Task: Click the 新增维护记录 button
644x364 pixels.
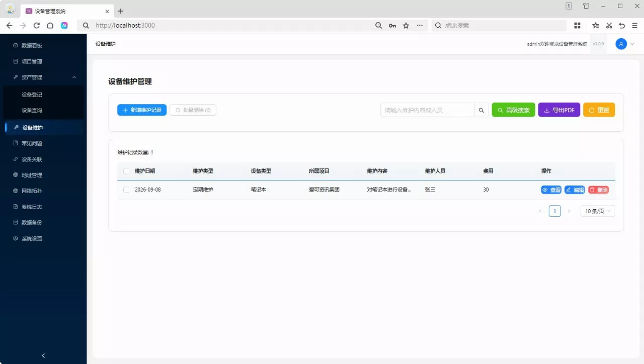Action: pyautogui.click(x=142, y=110)
